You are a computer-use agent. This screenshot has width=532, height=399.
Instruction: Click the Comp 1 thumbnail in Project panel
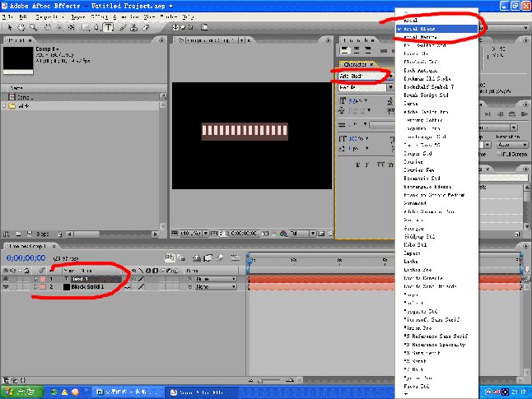coord(18,60)
